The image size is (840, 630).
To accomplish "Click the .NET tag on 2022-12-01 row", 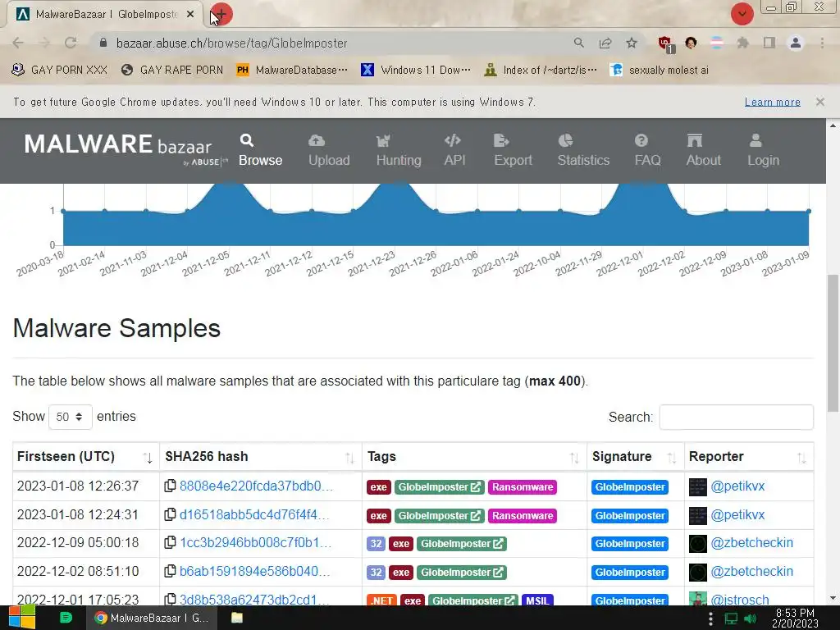I will click(382, 600).
